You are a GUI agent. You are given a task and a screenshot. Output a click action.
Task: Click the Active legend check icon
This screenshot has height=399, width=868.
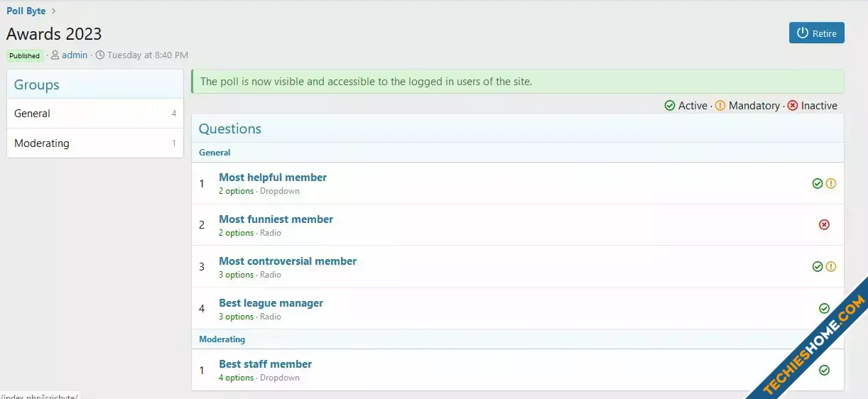pos(670,106)
